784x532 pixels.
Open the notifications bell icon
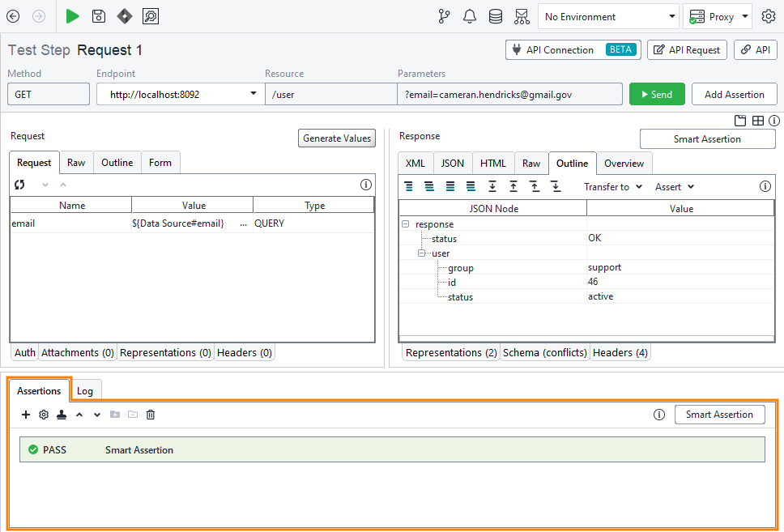coord(470,16)
